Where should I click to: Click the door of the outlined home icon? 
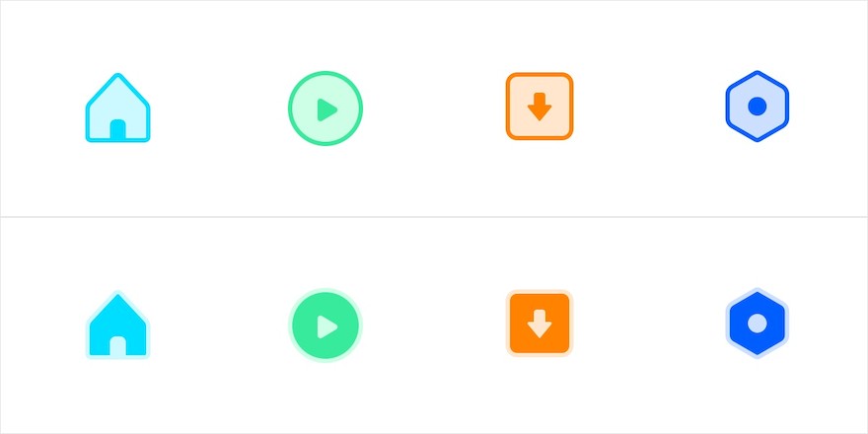pos(118,129)
